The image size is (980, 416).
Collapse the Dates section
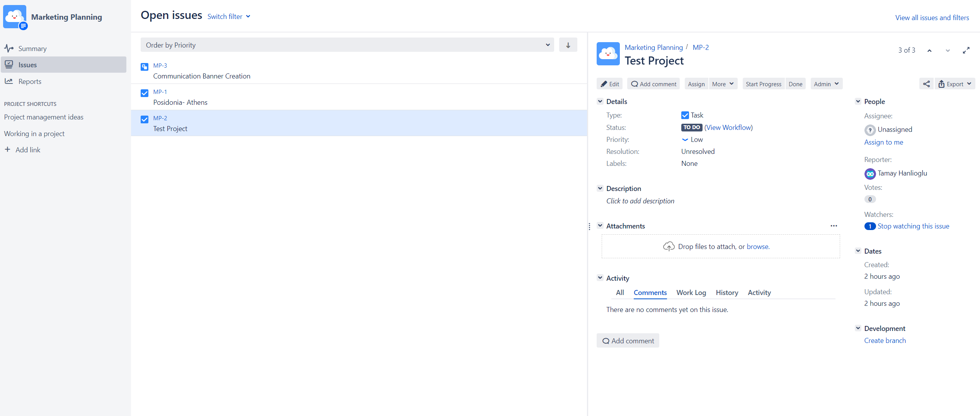(858, 251)
